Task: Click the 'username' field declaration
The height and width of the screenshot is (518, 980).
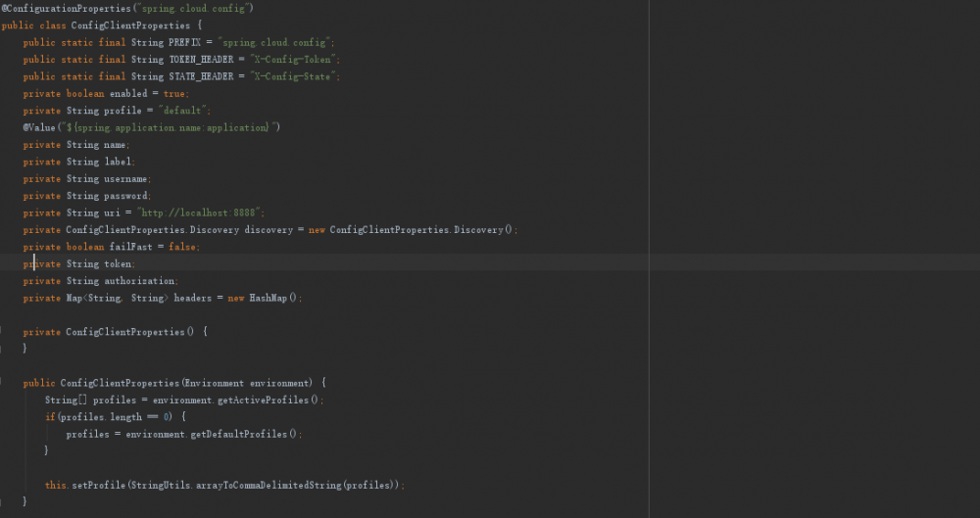Action: click(87, 179)
